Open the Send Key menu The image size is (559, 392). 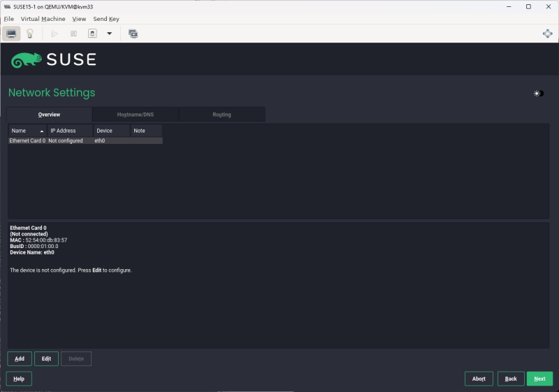tap(106, 19)
